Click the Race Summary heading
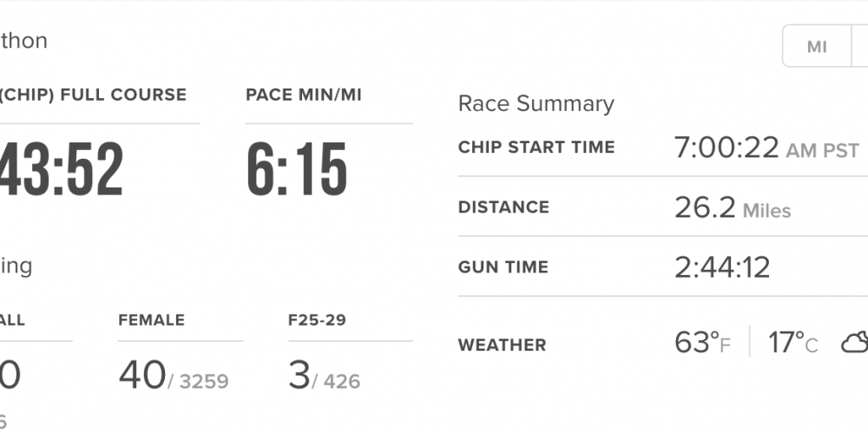The image size is (868, 434). (536, 104)
